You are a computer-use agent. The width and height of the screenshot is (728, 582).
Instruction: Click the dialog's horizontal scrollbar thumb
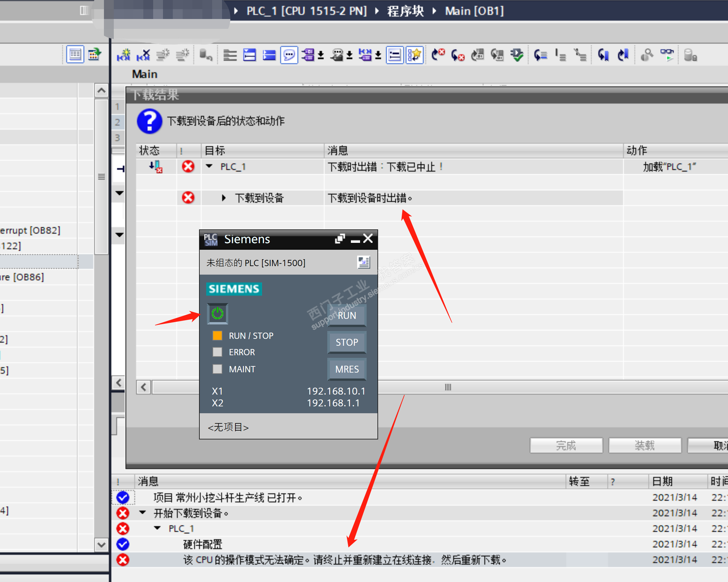448,387
